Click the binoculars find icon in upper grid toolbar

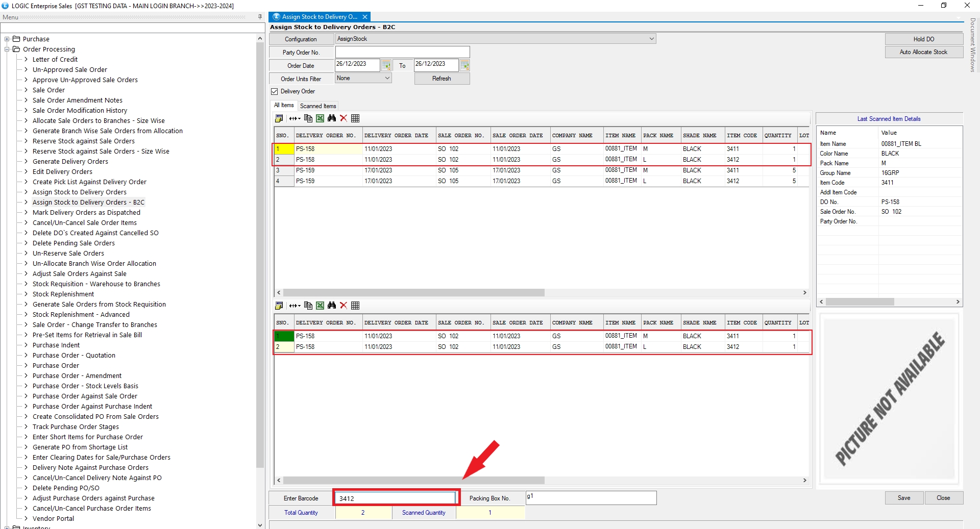(332, 118)
